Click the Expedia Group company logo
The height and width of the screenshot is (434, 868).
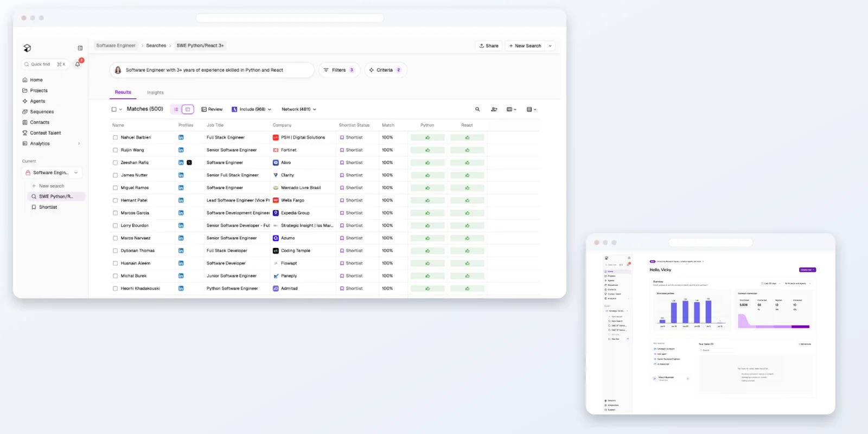pyautogui.click(x=276, y=213)
